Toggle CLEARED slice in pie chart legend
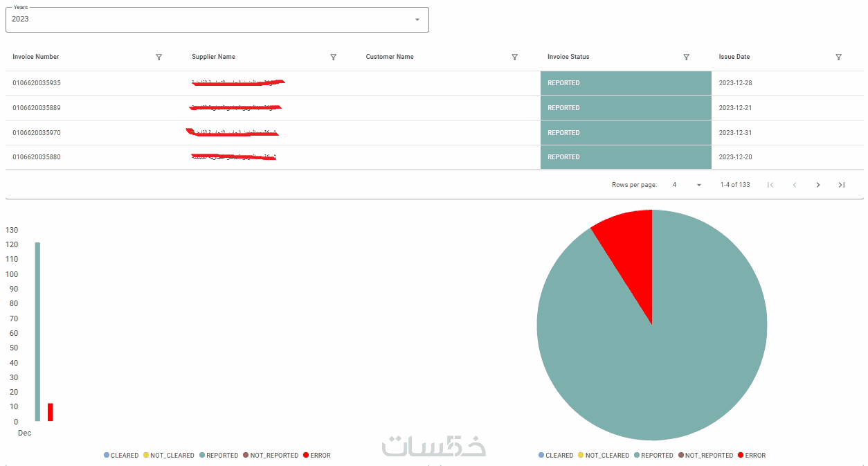 (556, 456)
